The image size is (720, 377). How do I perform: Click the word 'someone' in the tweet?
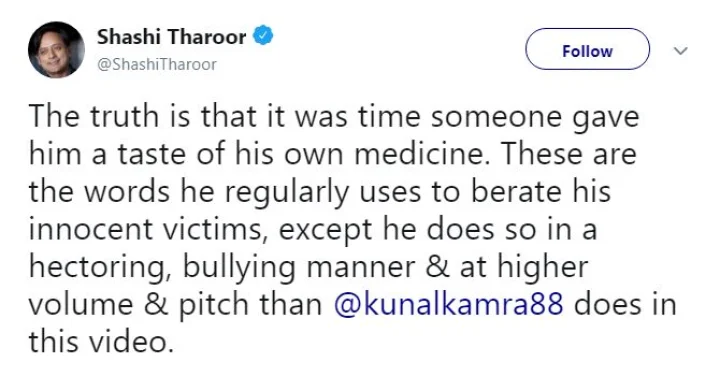click(496, 117)
